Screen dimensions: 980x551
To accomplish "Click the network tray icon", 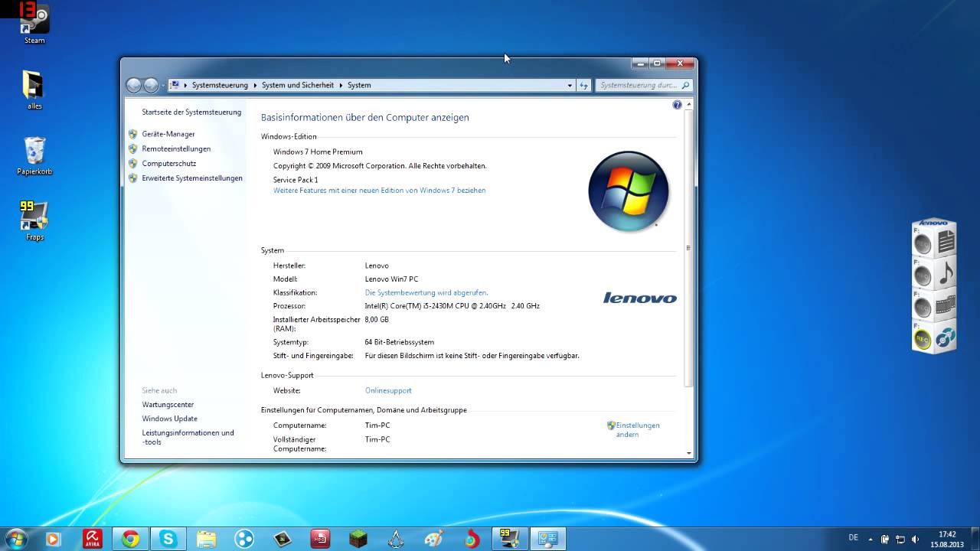I will (x=900, y=539).
